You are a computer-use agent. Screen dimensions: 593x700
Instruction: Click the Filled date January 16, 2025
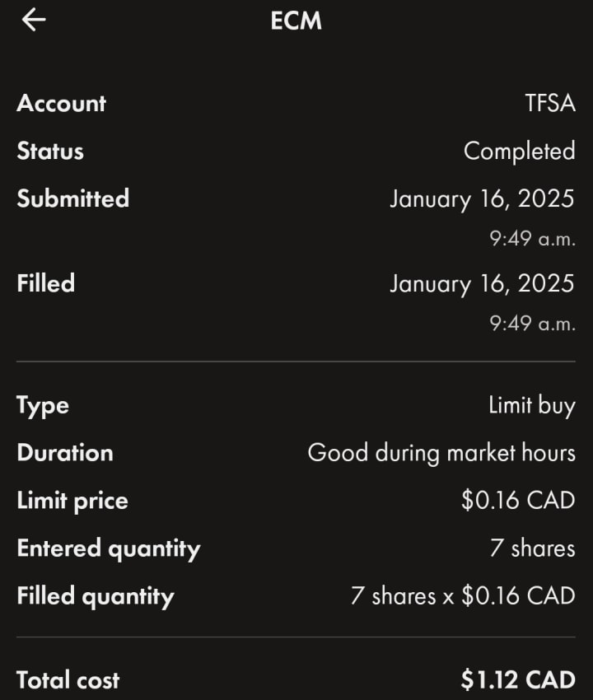click(482, 284)
